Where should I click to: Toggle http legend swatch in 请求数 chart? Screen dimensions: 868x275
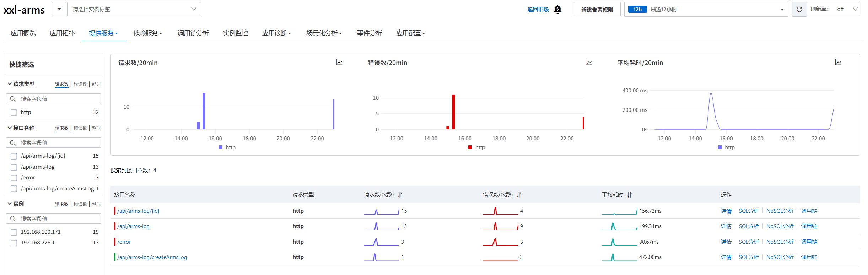click(x=221, y=147)
